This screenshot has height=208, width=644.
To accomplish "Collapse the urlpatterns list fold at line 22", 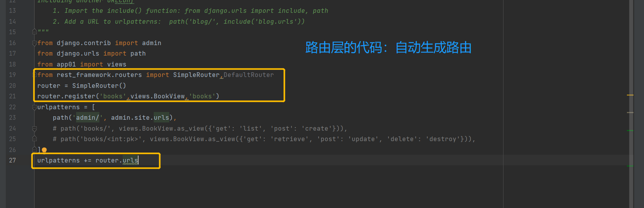I will point(35,107).
